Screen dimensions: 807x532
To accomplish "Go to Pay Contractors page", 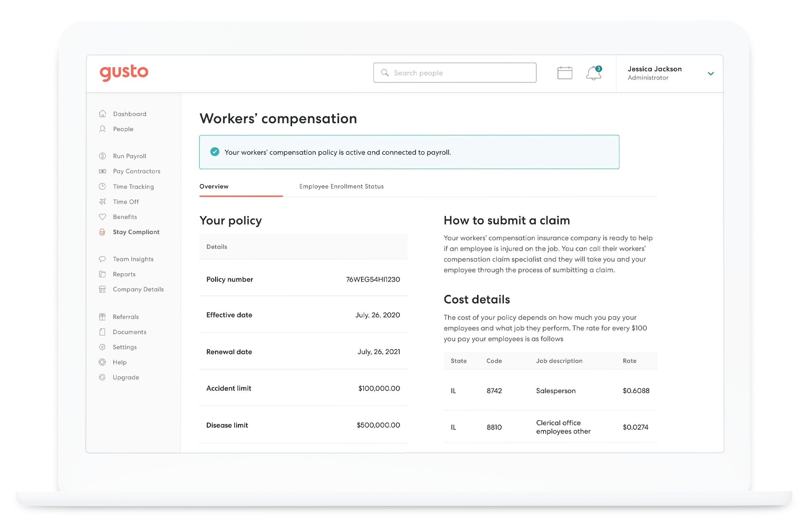I will (x=137, y=171).
